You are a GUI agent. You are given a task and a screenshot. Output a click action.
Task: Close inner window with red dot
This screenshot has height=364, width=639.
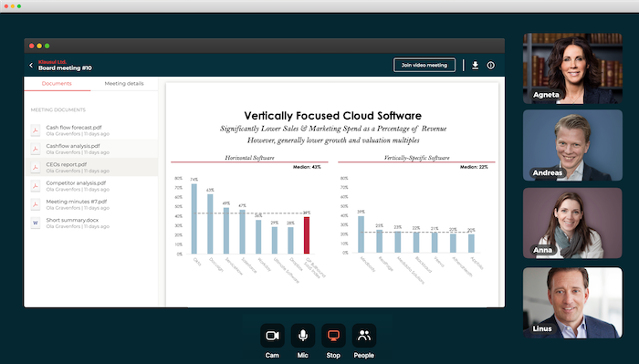[x=31, y=46]
